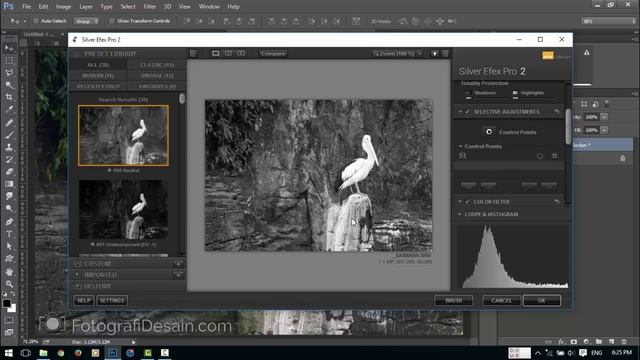Toggle Quick Mask mode icon
Image resolution: width=640 pixels, height=360 pixels.
point(9,320)
